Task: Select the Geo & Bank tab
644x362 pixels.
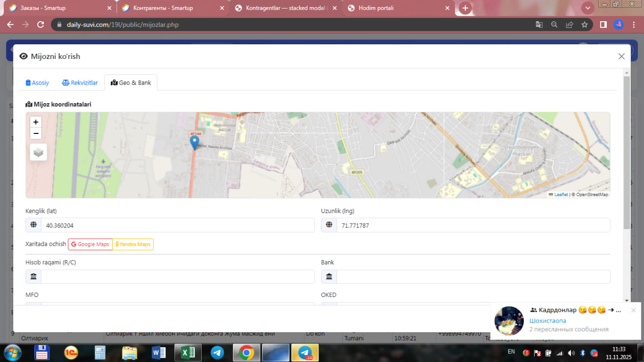Action: tap(131, 83)
